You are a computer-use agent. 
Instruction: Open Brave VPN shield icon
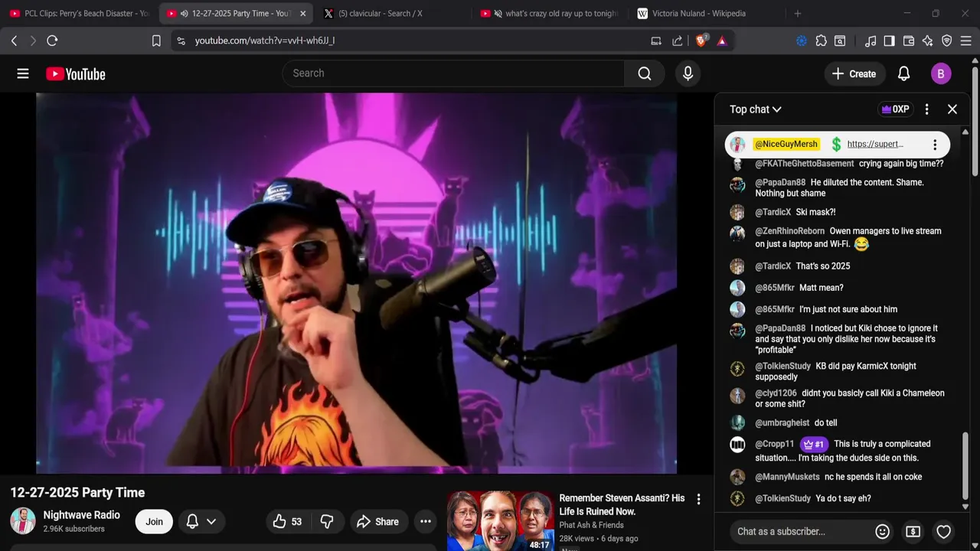(947, 41)
